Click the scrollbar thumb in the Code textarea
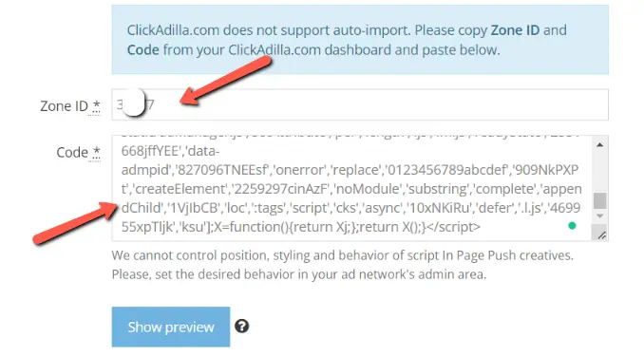Image resolution: width=644 pixels, height=356 pixels. (x=599, y=201)
